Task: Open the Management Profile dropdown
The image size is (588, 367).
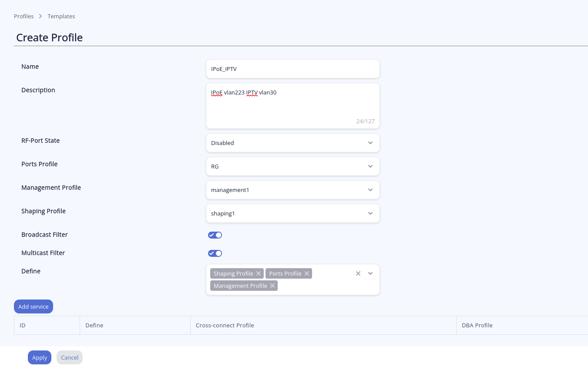Action: (x=292, y=190)
